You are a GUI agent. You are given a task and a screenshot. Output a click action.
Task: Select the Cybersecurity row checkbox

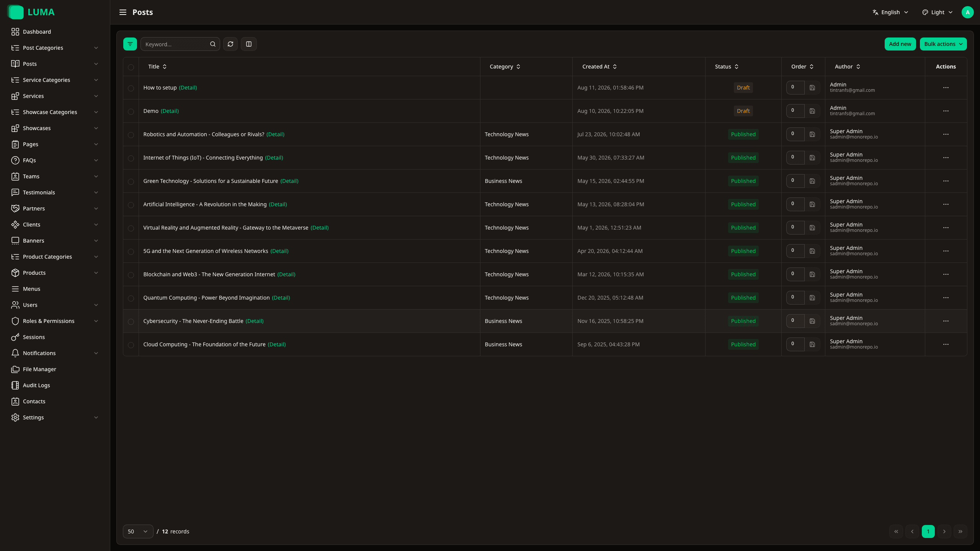click(131, 322)
